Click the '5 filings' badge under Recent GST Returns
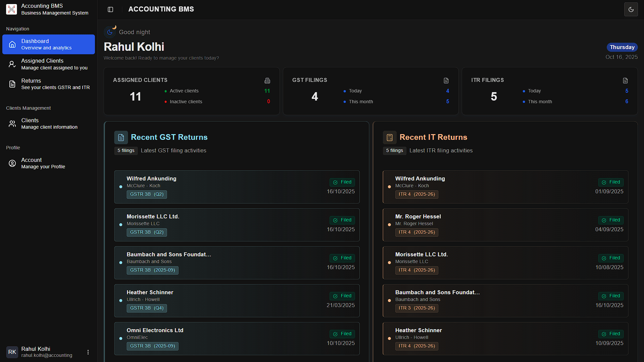644x362 pixels. coord(126,150)
